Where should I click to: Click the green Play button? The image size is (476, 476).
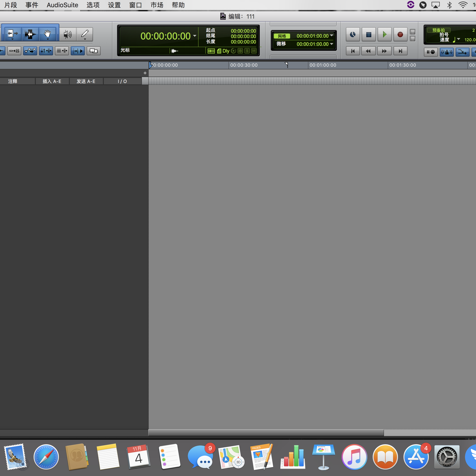384,34
